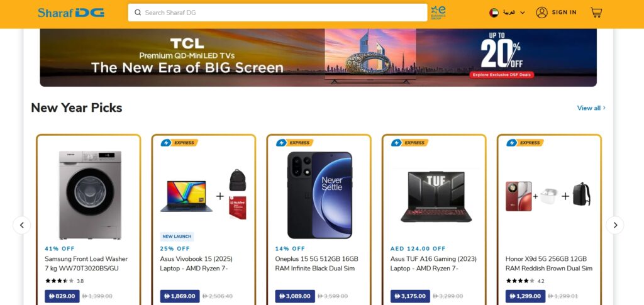
Task: Open the shopping cart icon
Action: point(596,13)
